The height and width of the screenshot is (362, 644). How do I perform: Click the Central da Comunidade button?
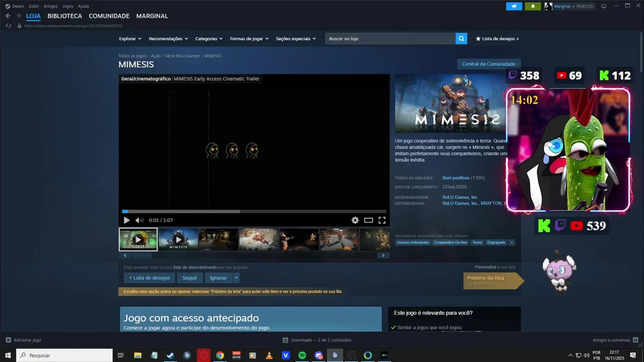point(489,64)
